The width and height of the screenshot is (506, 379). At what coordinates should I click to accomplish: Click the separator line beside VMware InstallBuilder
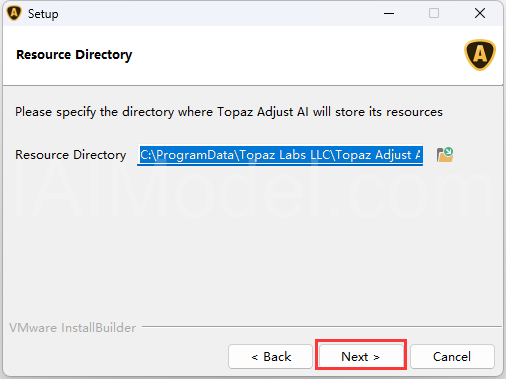pyautogui.click(x=322, y=327)
